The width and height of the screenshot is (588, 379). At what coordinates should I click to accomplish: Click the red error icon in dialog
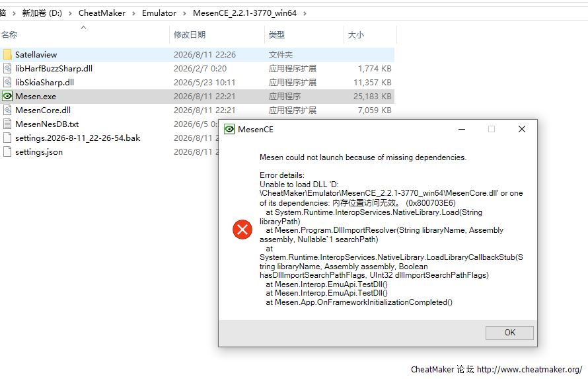pos(242,230)
